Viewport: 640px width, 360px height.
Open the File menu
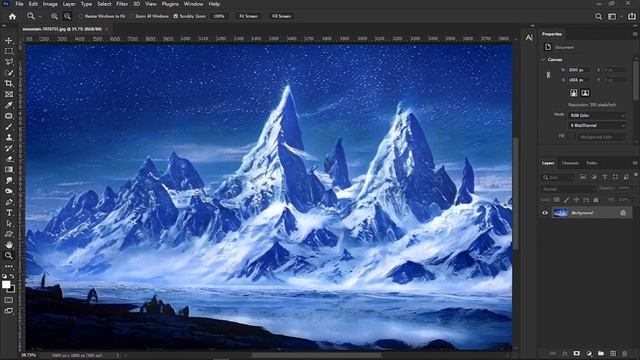[19, 4]
